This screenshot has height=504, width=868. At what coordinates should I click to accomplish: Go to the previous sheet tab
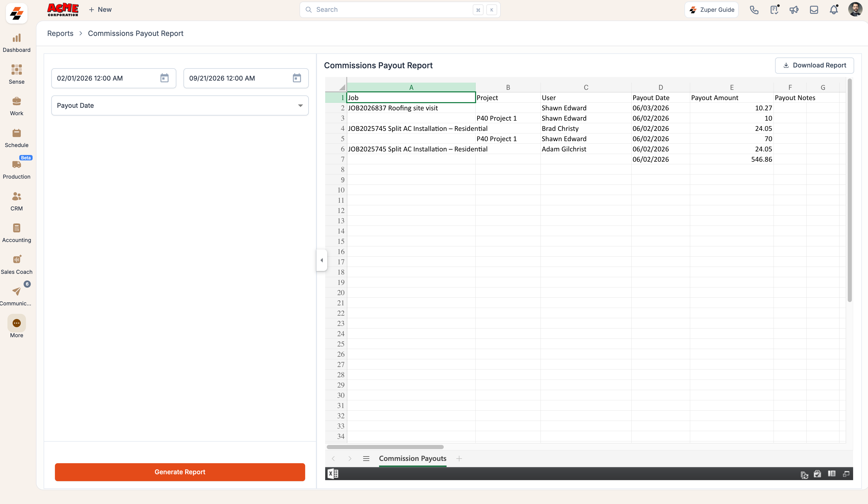333,459
